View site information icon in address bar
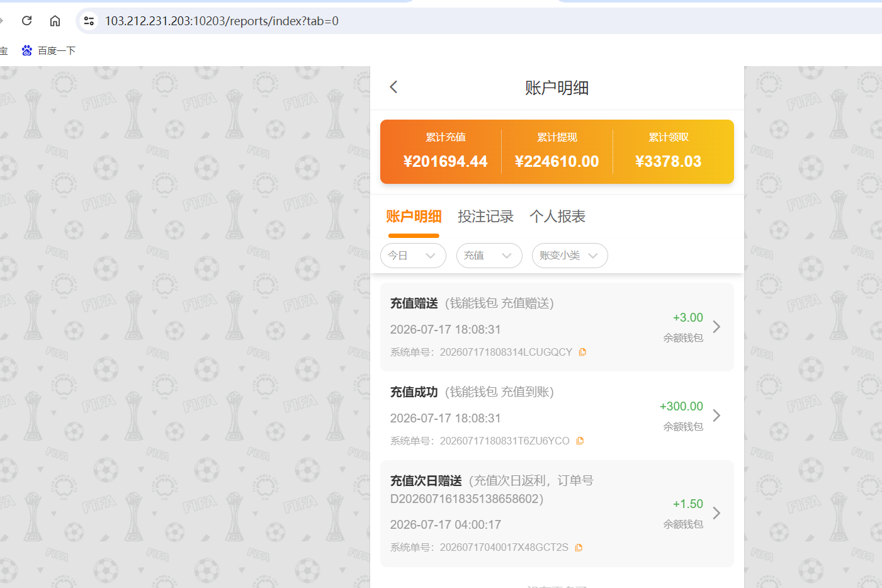The image size is (882, 588). 89,21
